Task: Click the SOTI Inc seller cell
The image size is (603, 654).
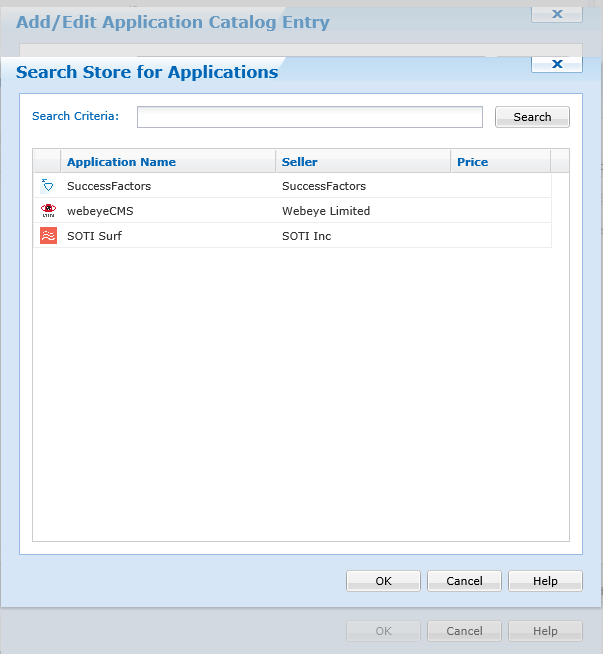Action: coord(306,236)
